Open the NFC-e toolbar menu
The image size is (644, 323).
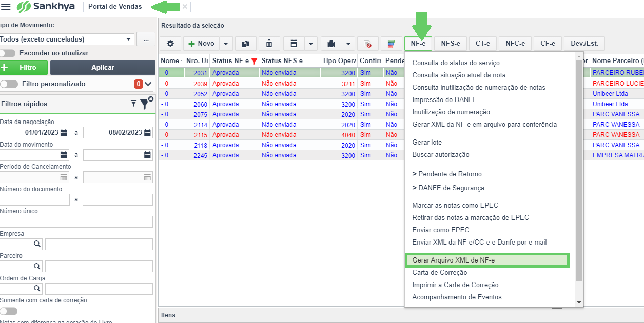point(515,44)
